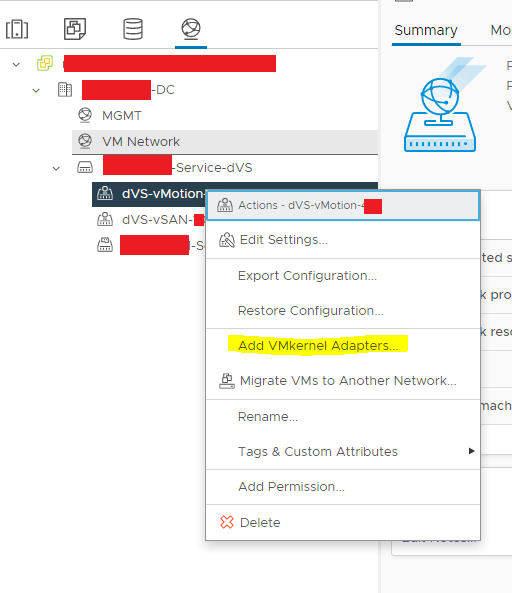Click the datacenter icon beside -DC
The height and width of the screenshot is (593, 512).
point(65,90)
